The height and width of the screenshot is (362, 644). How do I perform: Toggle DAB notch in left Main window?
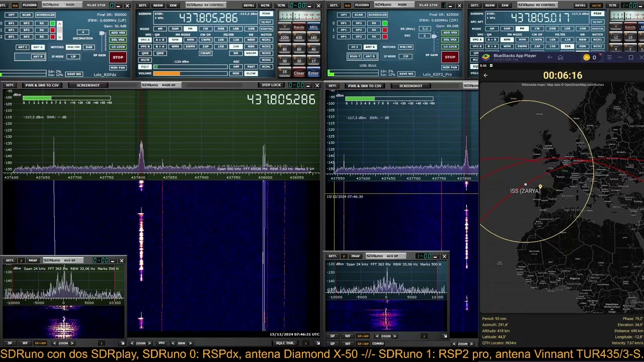[89, 47]
